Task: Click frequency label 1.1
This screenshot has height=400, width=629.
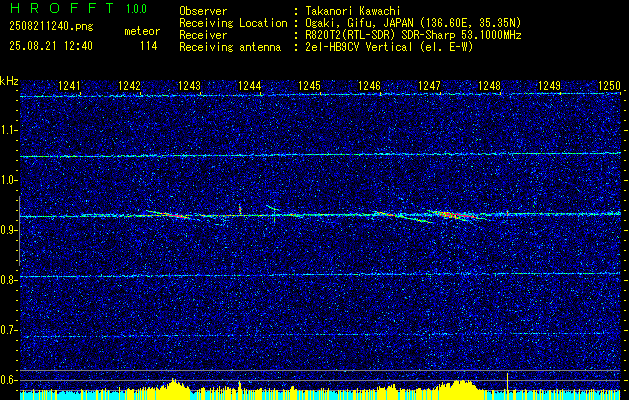Action: click(8, 130)
